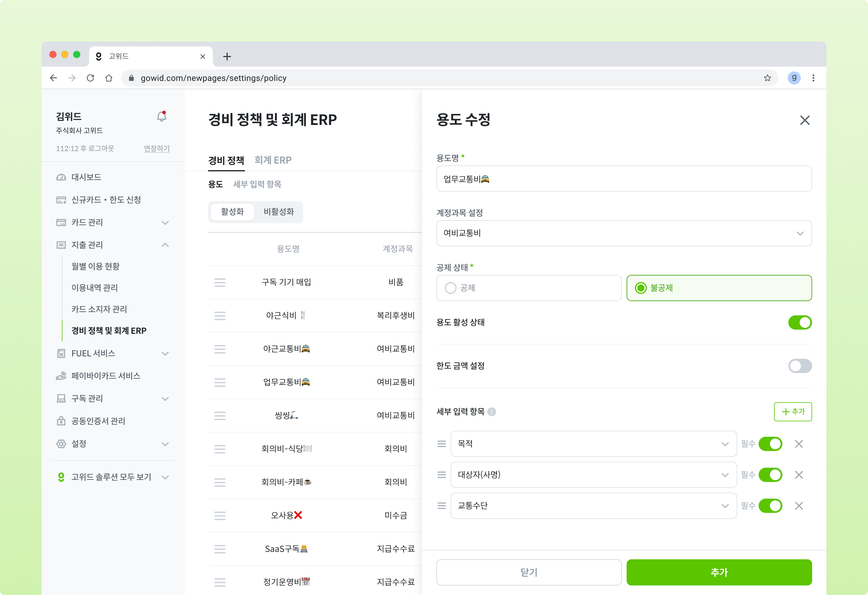Bookmark page with star icon
The width and height of the screenshot is (868, 595).
767,78
